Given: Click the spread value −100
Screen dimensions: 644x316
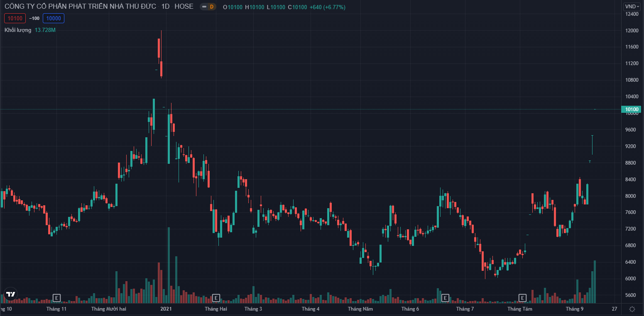Looking at the screenshot, I should coord(34,18).
